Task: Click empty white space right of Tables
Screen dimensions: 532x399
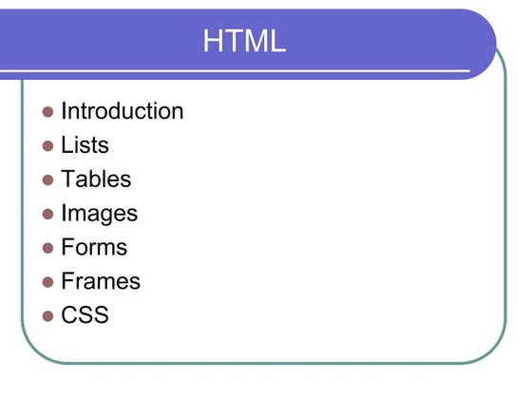Action: point(305,180)
